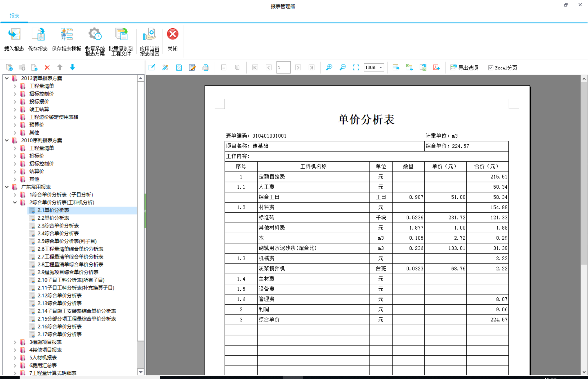Click the 载入报表 load report icon

[14, 35]
